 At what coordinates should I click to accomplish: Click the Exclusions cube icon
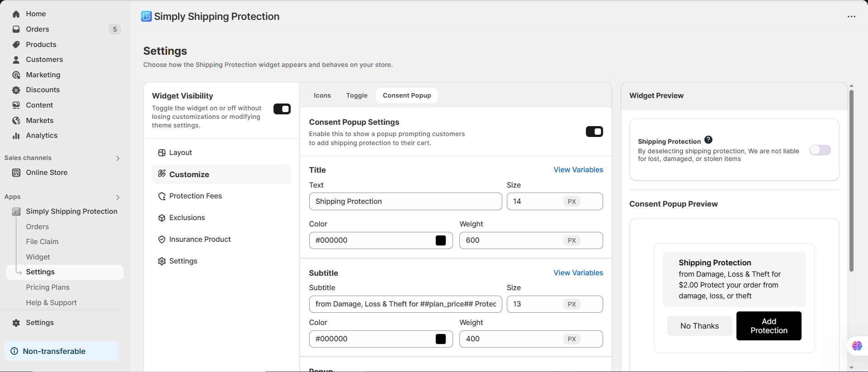click(162, 218)
